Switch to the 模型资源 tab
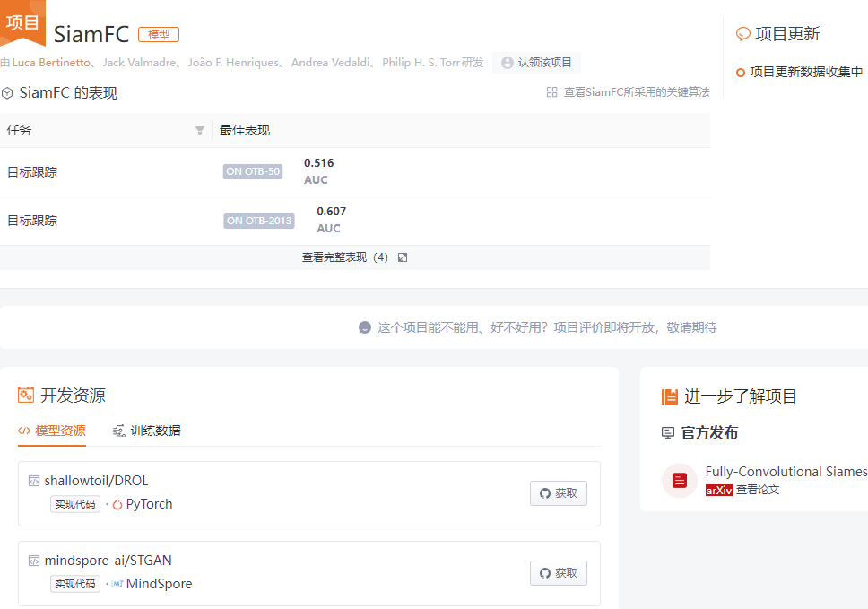 52,431
